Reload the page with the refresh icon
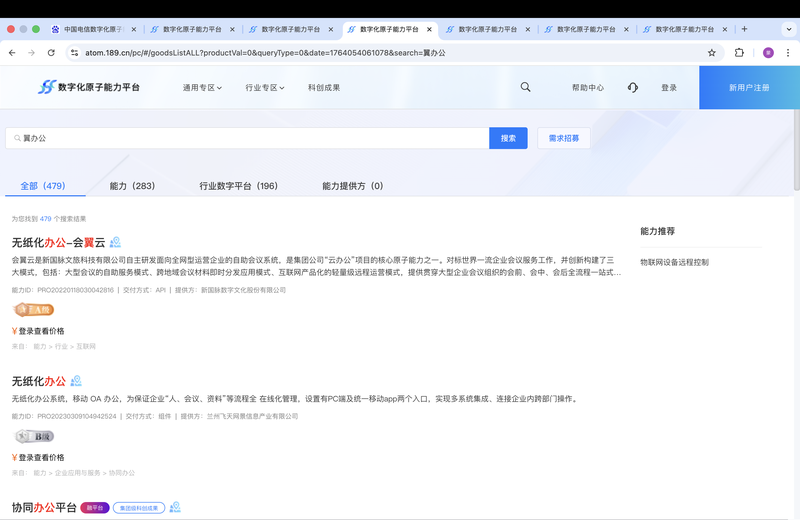 pos(51,52)
